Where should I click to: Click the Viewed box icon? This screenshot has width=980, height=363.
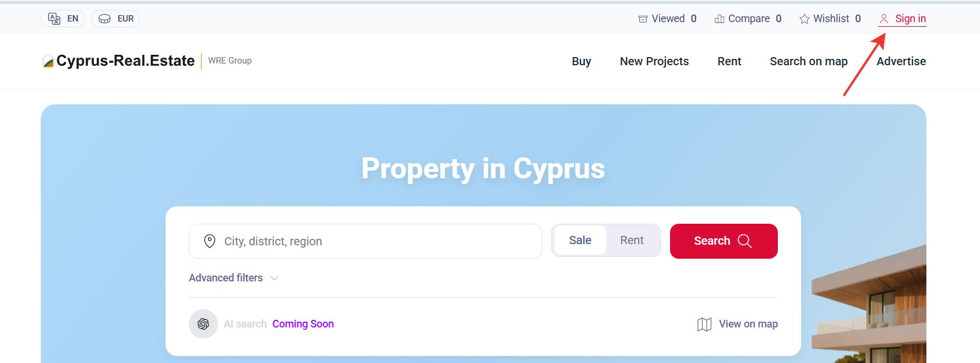coord(643,19)
